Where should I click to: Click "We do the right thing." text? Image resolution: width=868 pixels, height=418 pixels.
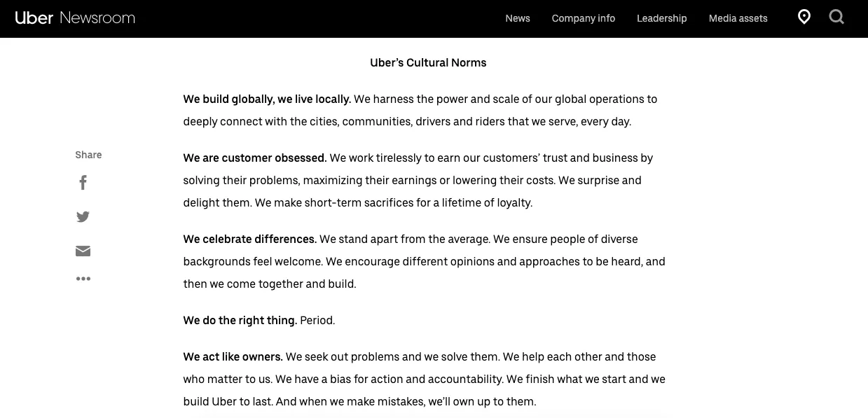(240, 320)
